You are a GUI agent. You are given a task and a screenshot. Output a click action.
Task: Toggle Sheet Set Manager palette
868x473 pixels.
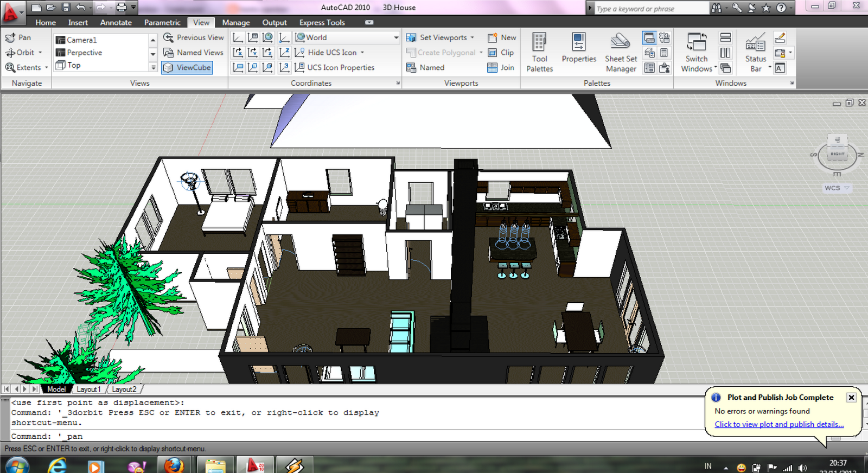tap(621, 53)
